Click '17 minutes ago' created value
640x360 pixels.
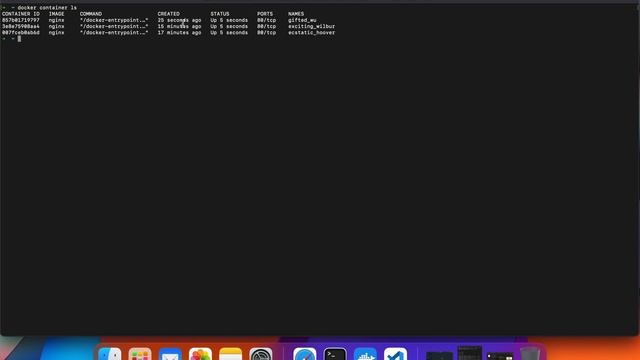click(x=179, y=32)
